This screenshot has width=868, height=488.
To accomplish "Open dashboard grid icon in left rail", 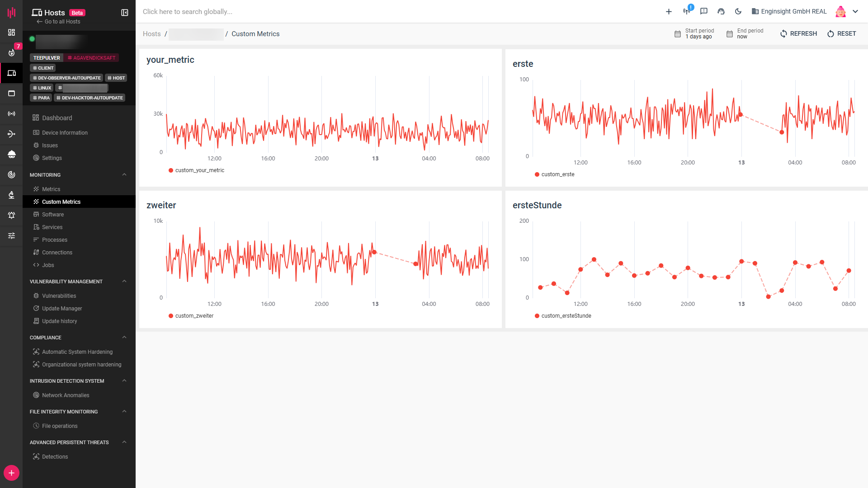I will (11, 32).
